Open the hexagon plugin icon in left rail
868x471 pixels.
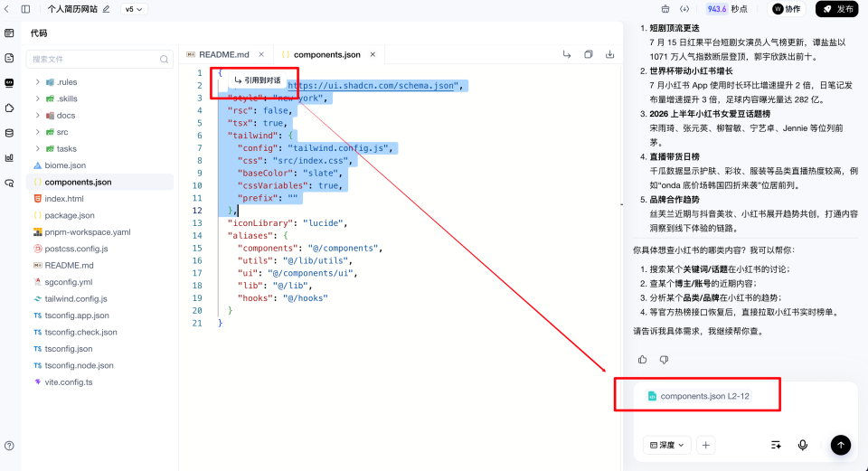[x=9, y=108]
